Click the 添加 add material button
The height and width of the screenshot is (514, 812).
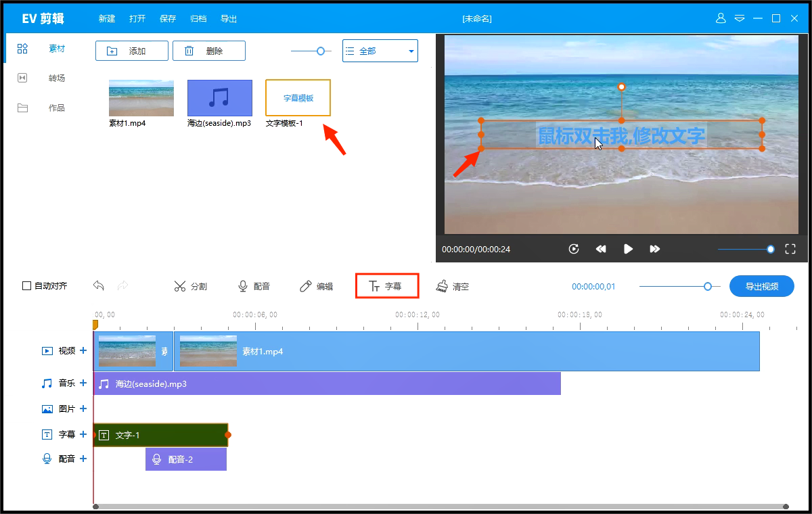(x=131, y=51)
